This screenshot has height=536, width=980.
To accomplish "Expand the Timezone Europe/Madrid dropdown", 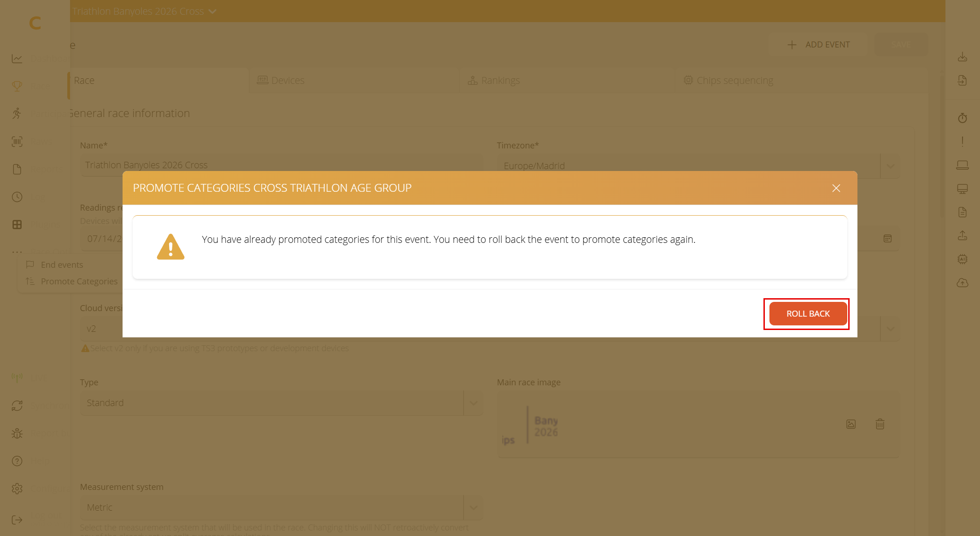I will click(891, 166).
